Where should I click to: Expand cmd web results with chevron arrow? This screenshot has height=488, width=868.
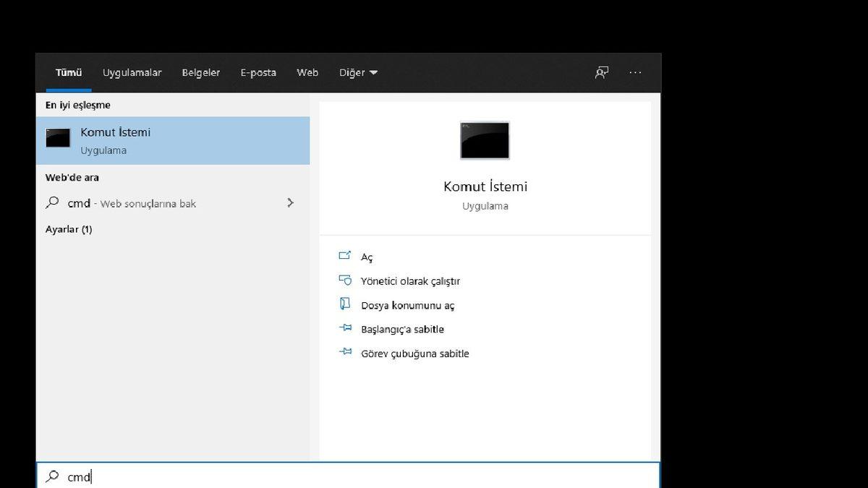(x=290, y=203)
